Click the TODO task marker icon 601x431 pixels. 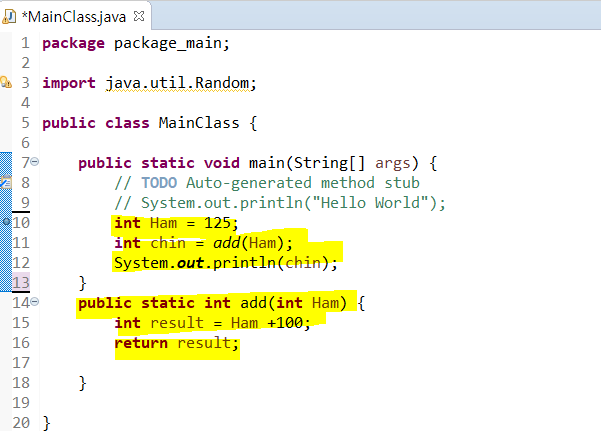point(6,182)
